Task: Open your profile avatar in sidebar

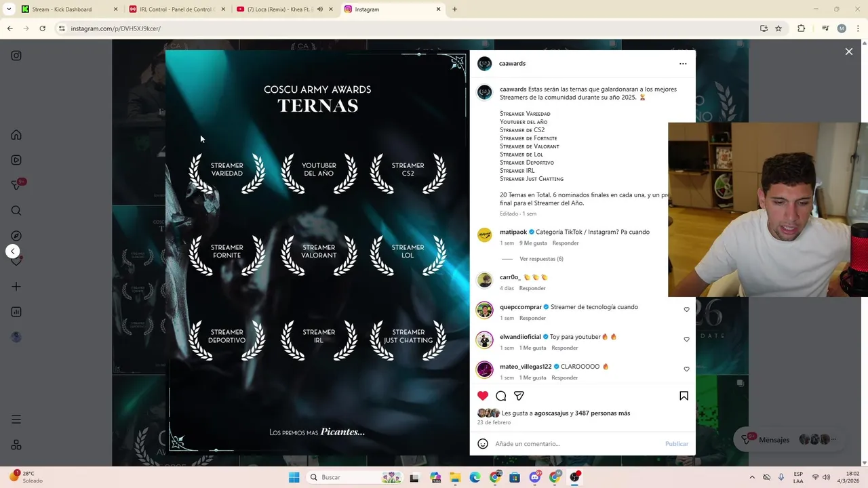Action: coord(16,337)
